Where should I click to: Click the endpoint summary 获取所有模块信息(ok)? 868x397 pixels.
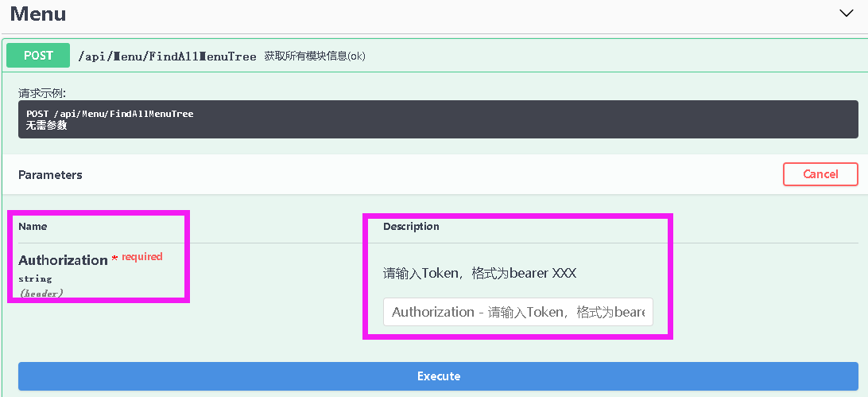[x=315, y=56]
